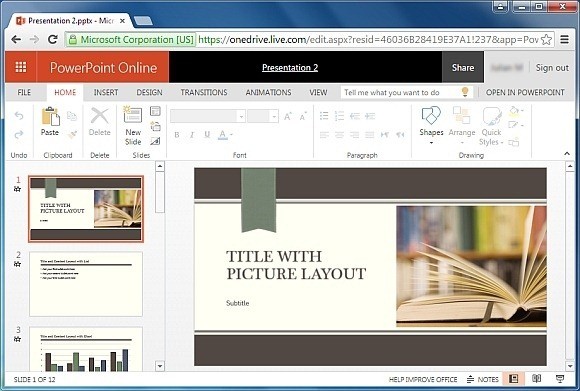The image size is (580, 391).
Task: Start Slide Show view from status bar
Action: [560, 378]
